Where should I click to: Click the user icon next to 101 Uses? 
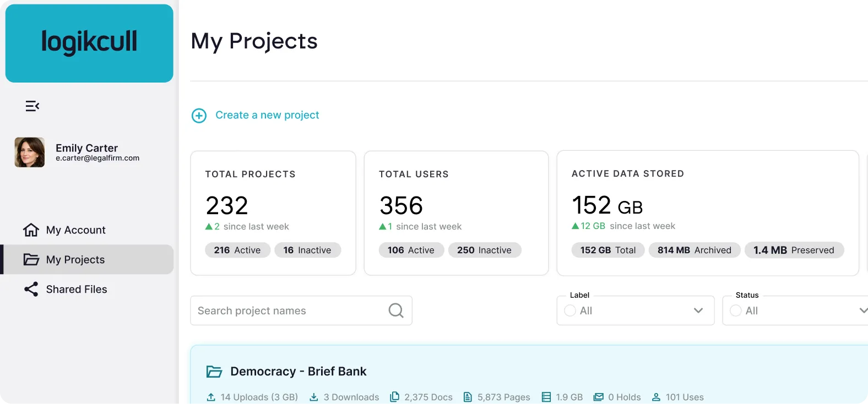click(x=657, y=396)
